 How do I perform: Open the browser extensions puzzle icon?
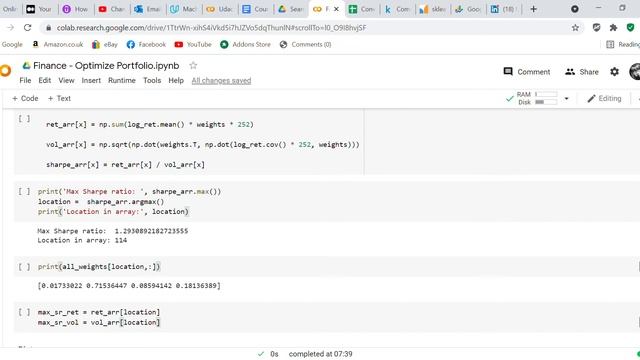pyautogui.click(x=613, y=28)
